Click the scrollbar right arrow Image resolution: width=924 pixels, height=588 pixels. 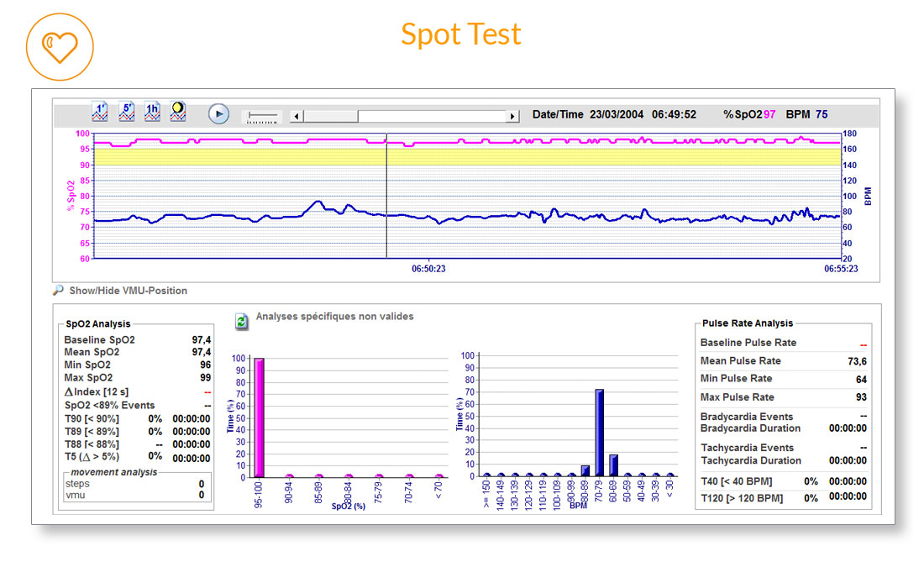(512, 116)
